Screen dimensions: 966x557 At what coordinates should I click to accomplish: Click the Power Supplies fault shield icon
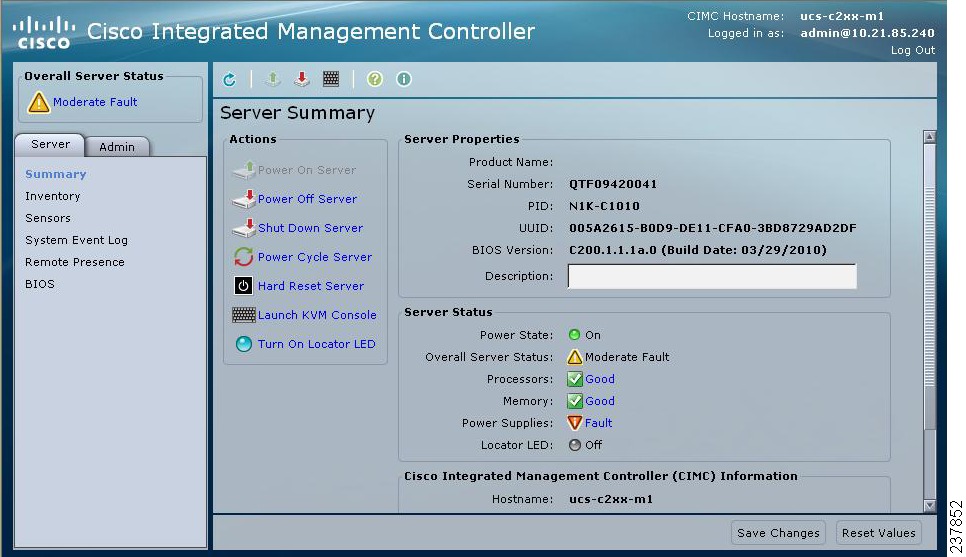pos(575,423)
